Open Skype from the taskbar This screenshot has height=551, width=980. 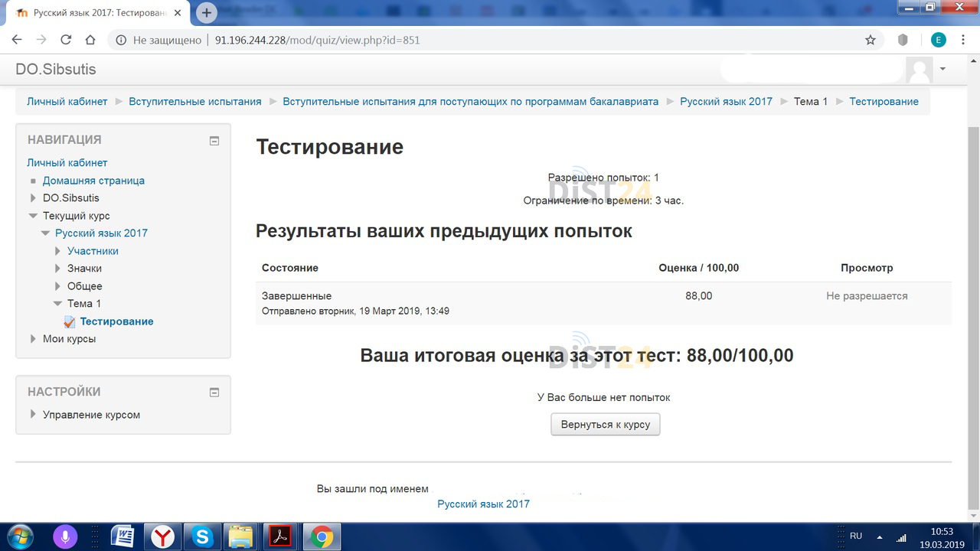[x=201, y=536]
